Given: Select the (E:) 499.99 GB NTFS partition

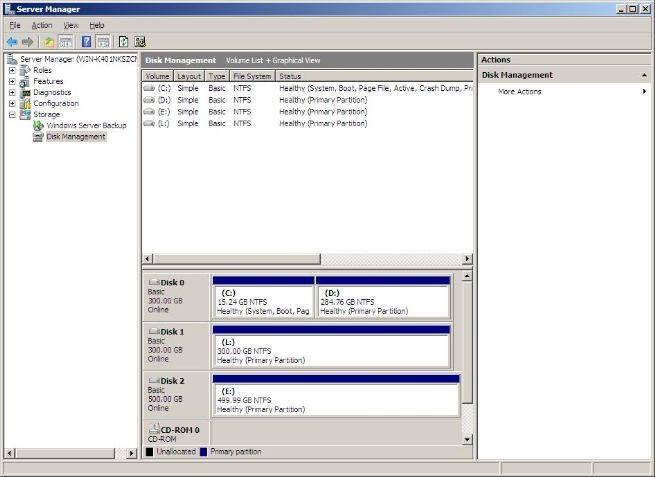Looking at the screenshot, I should click(x=336, y=400).
